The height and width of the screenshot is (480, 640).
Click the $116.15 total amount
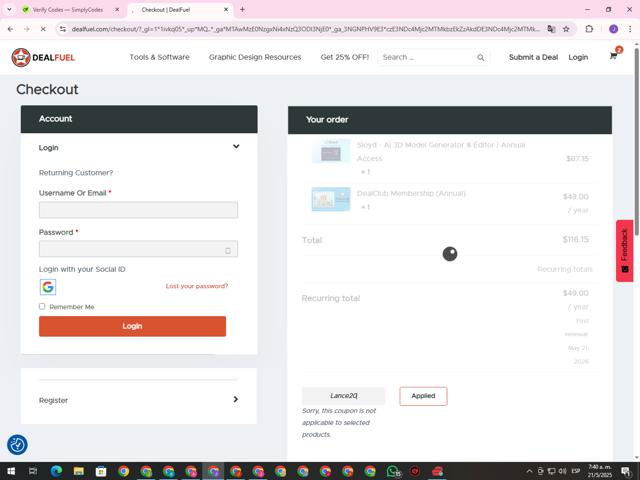point(576,239)
